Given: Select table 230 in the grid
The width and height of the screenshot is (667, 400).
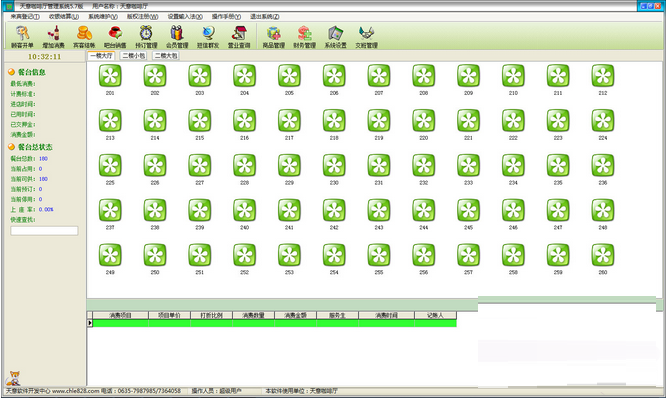Looking at the screenshot, I should point(333,165).
